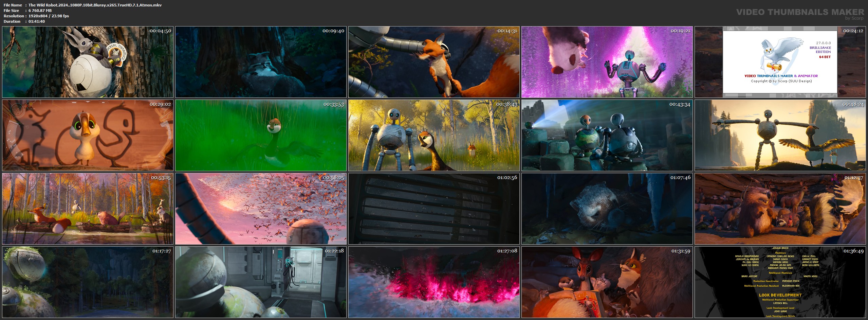Click the file name text in header

coord(95,5)
